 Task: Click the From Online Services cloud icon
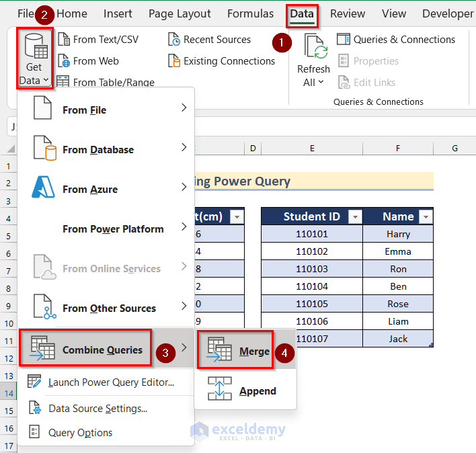pyautogui.click(x=44, y=267)
